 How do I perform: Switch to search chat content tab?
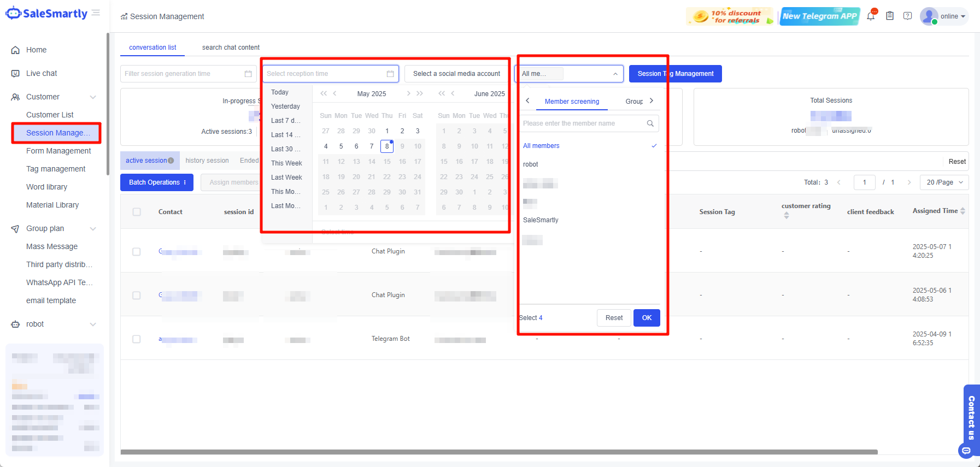(x=231, y=48)
